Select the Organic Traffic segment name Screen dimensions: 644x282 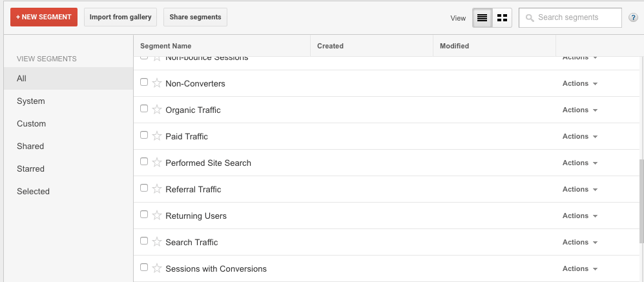tap(193, 110)
